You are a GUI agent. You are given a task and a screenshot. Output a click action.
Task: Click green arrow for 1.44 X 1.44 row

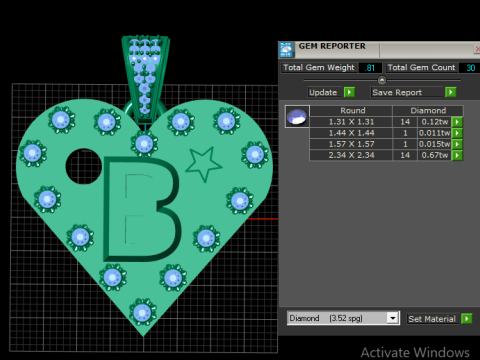pyautogui.click(x=457, y=133)
